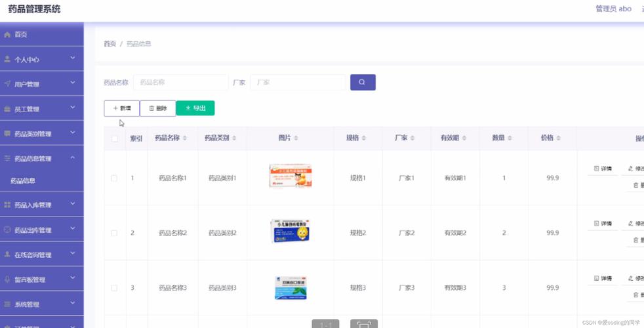
Task: Open the 系统管理 sidebar menu
Action: pos(42,304)
